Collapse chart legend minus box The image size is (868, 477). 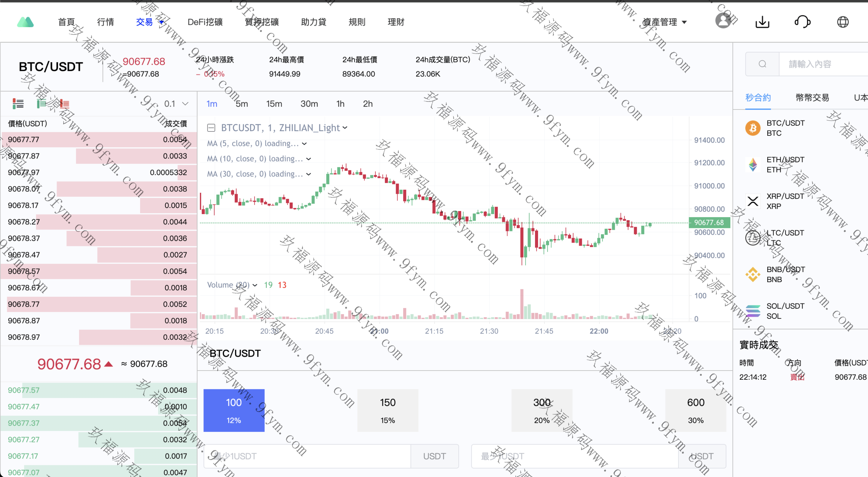pos(211,128)
